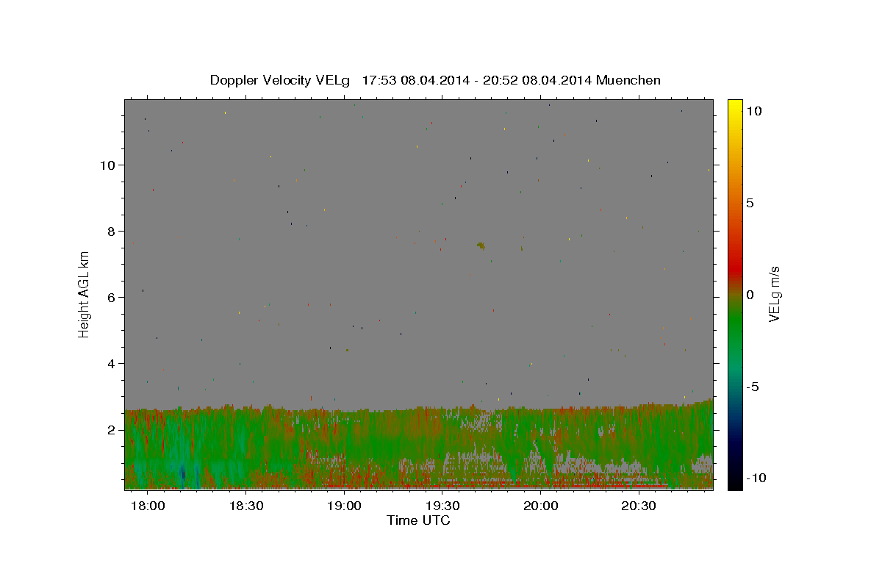Click the colorbar label '10' at top
This screenshot has width=882, height=588.
(x=753, y=111)
